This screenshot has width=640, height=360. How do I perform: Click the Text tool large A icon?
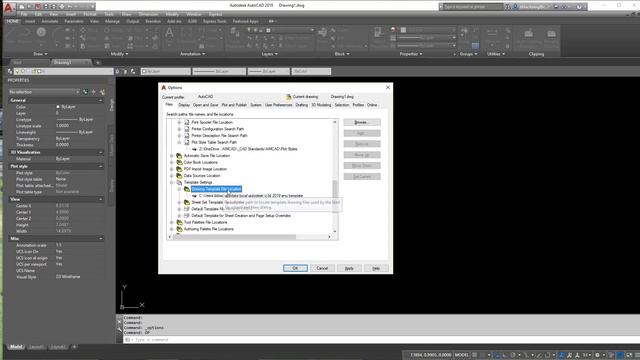coord(169,33)
